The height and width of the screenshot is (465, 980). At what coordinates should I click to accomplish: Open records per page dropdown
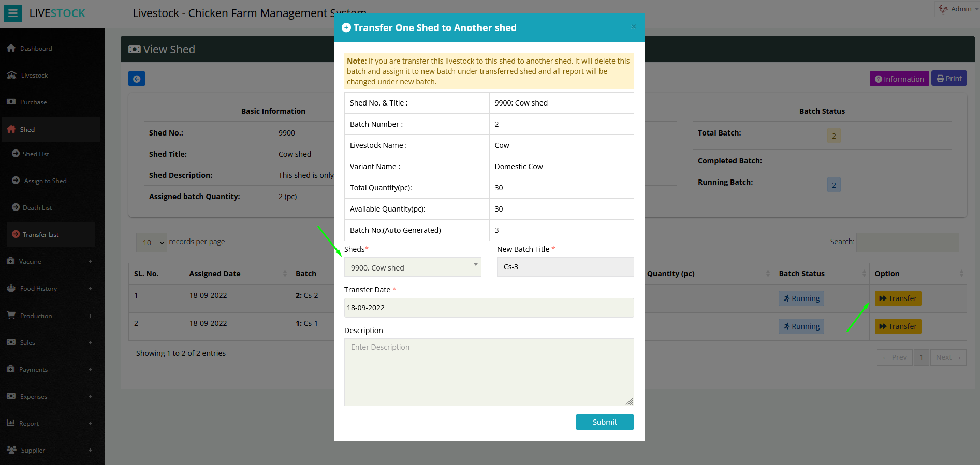pos(152,242)
